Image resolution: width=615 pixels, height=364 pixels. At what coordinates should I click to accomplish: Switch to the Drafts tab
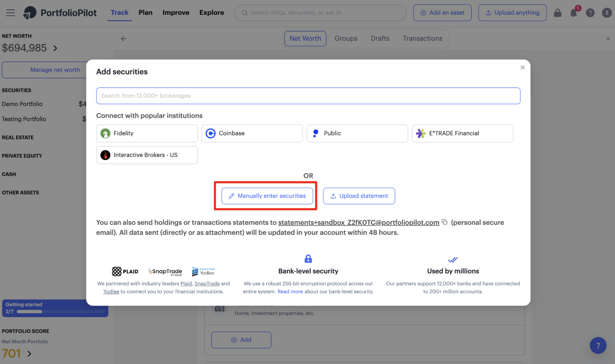point(380,39)
